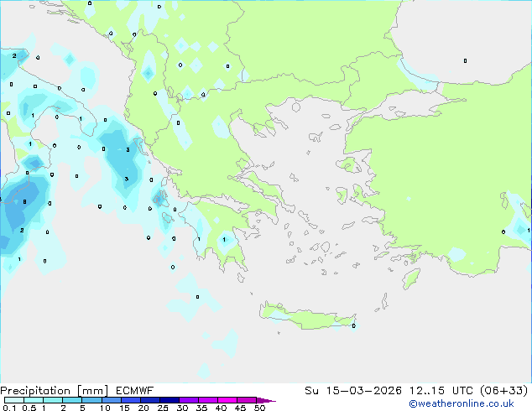Pick legend swatch between 0.5 and 1
The height and width of the screenshot is (411, 532).
[x=34, y=400]
